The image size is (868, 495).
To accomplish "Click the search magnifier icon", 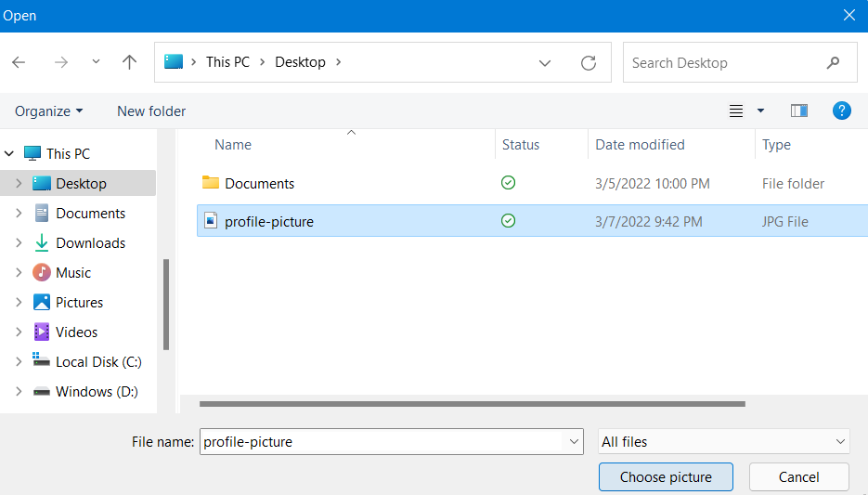I will [832, 62].
